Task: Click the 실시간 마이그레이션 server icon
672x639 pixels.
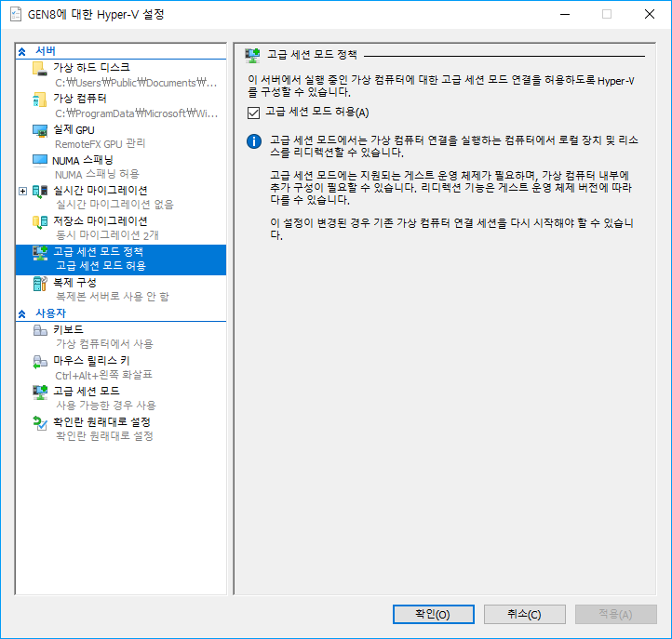Action: click(x=40, y=192)
